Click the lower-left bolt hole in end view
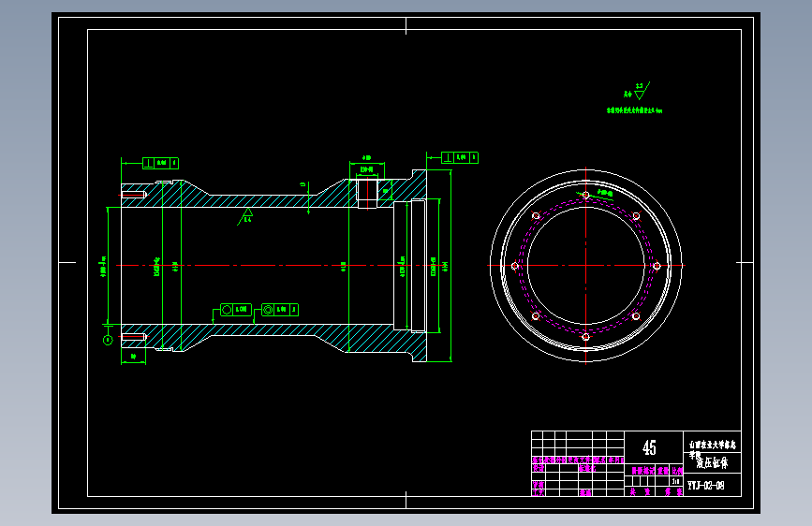This screenshot has height=526, width=812. pos(536,315)
